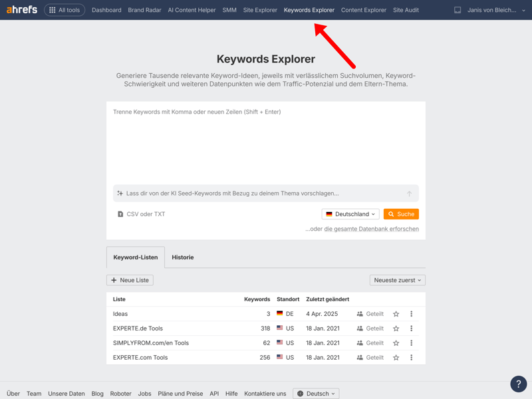Sort by the Keywords column header

[x=257, y=299]
